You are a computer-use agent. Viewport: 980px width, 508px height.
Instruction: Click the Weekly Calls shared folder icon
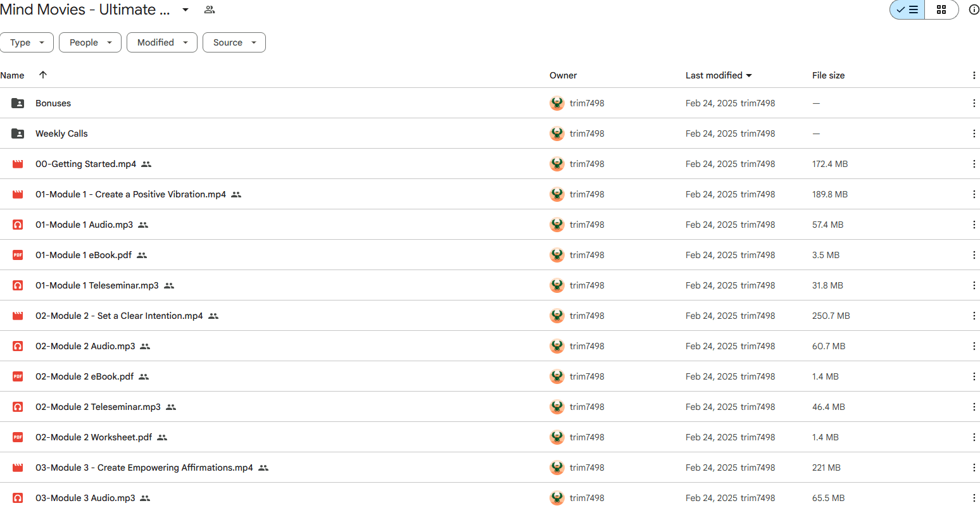tap(18, 133)
